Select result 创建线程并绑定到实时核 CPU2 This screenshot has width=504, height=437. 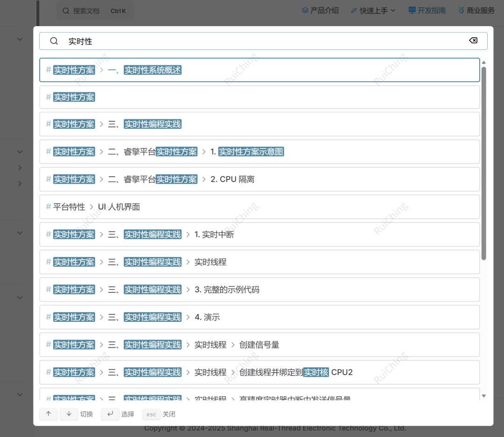pos(259,373)
